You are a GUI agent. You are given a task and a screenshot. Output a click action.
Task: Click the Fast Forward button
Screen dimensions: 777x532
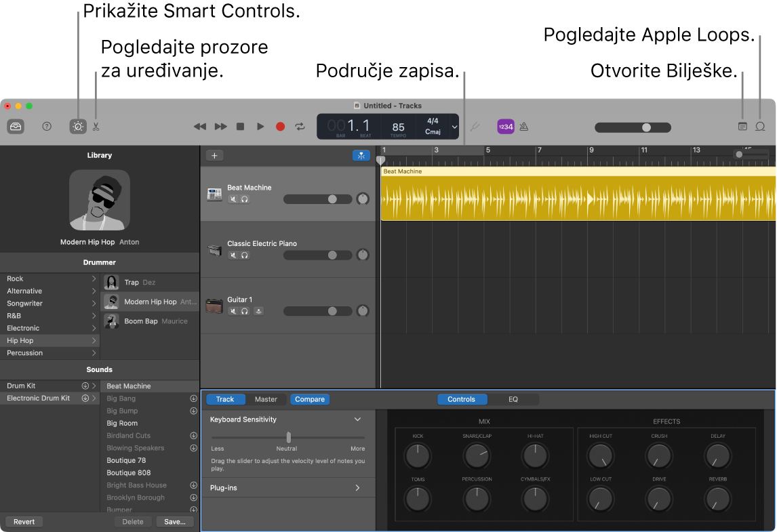[x=220, y=127]
